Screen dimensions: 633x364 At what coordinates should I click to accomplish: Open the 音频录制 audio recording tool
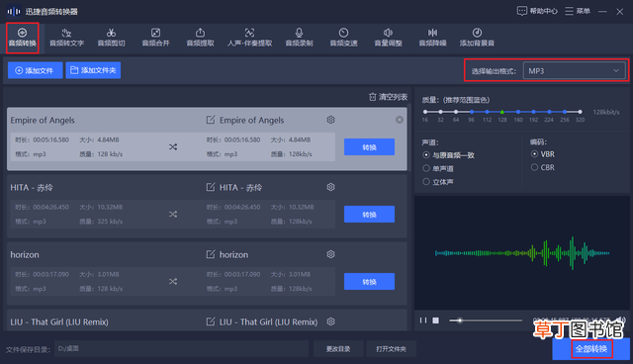point(299,38)
